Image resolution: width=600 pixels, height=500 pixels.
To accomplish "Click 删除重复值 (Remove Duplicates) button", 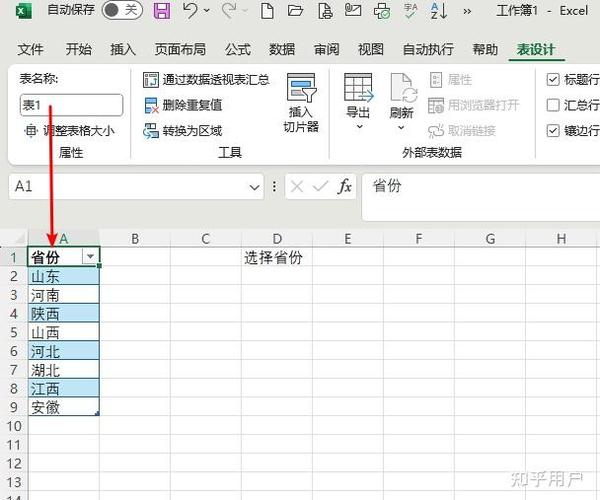I will [183, 105].
